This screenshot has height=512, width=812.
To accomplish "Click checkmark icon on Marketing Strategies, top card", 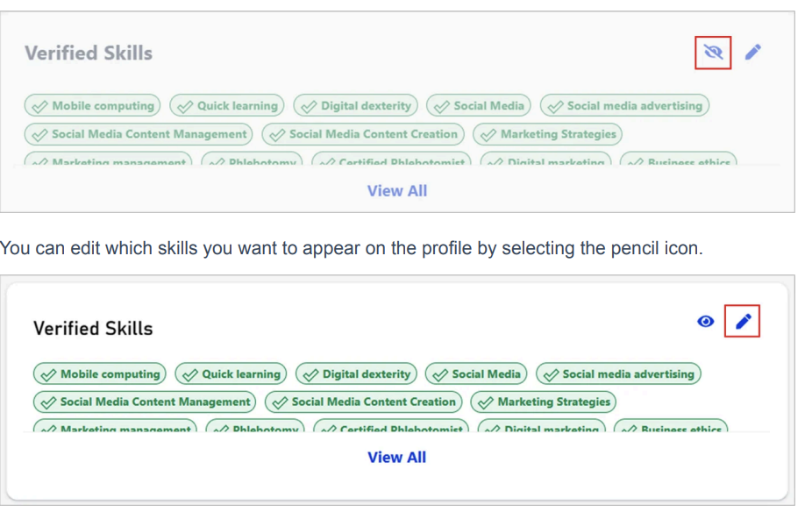I will pos(488,135).
